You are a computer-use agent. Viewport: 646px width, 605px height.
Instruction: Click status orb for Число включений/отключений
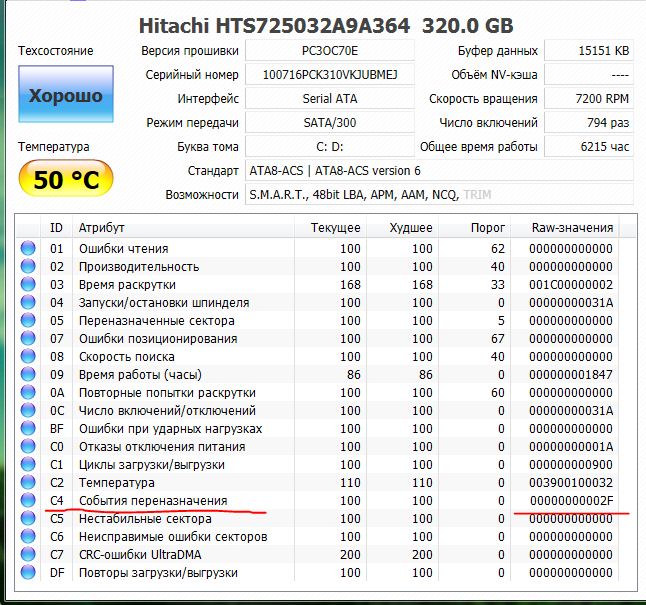(x=28, y=410)
